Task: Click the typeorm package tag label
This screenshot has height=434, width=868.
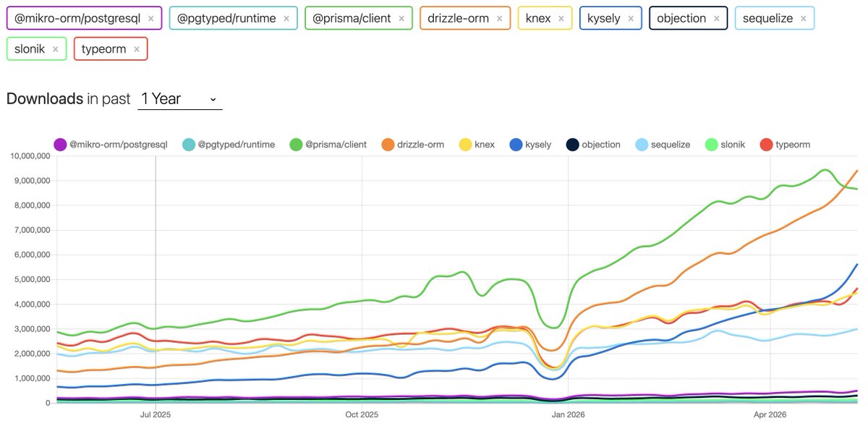Action: (x=104, y=49)
